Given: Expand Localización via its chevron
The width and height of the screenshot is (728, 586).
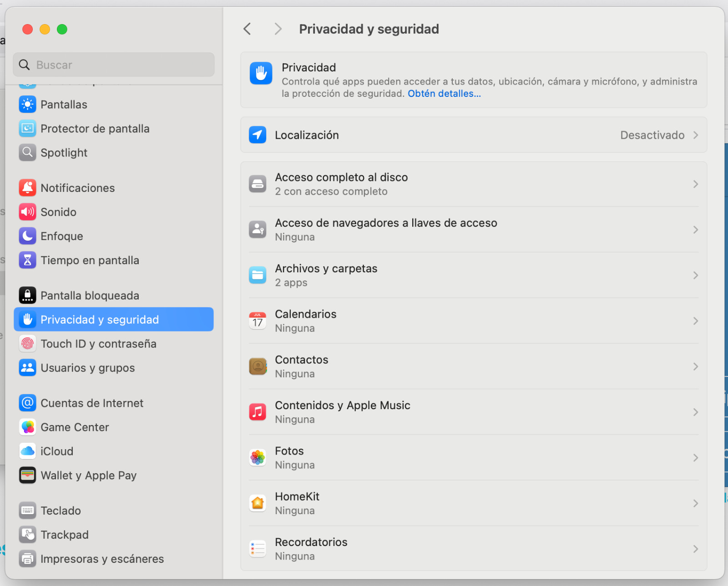Looking at the screenshot, I should click(x=695, y=135).
